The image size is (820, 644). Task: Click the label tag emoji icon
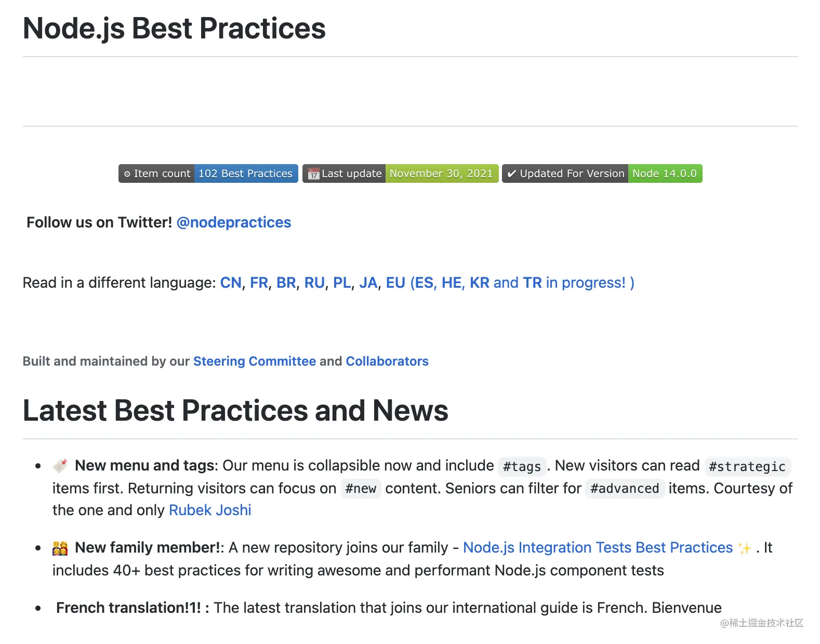(60, 466)
